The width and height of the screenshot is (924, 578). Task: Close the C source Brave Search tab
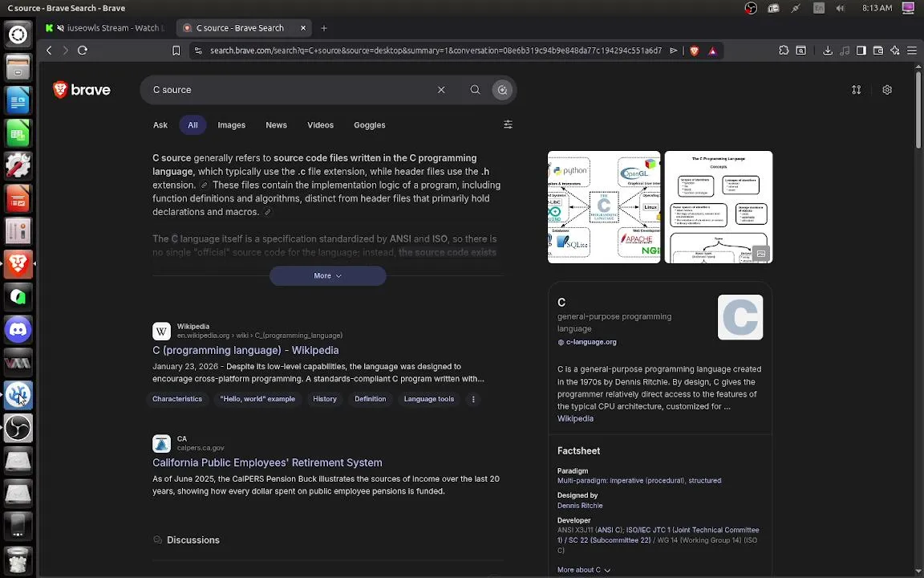click(x=303, y=28)
